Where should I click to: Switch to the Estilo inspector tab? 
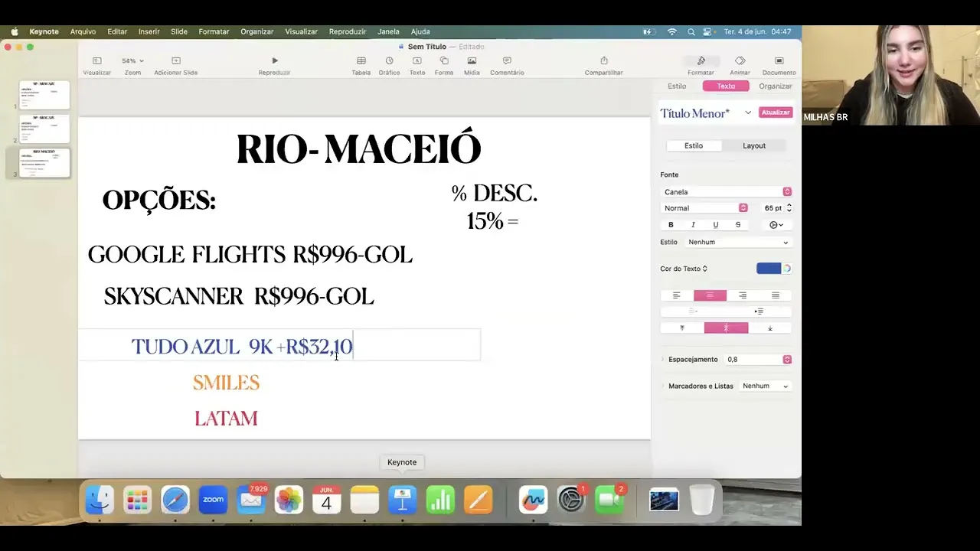(x=677, y=86)
